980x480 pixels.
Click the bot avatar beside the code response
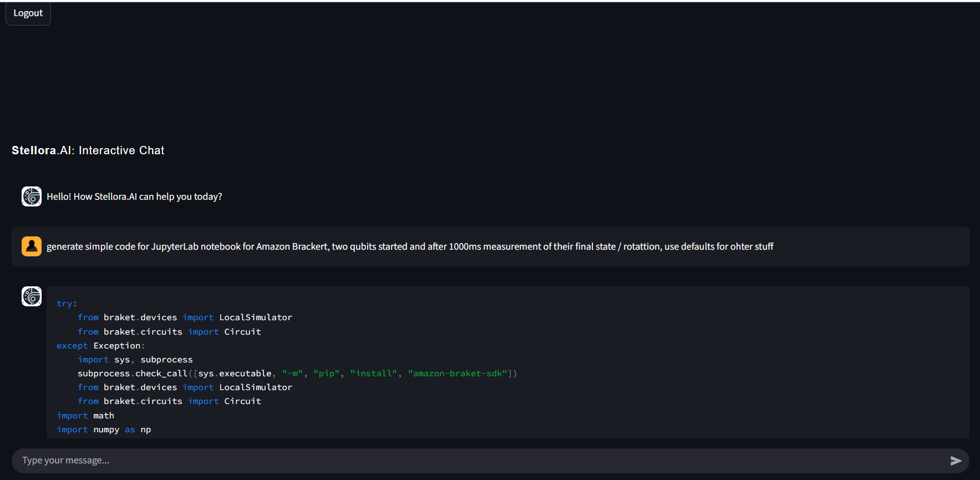pyautogui.click(x=32, y=296)
